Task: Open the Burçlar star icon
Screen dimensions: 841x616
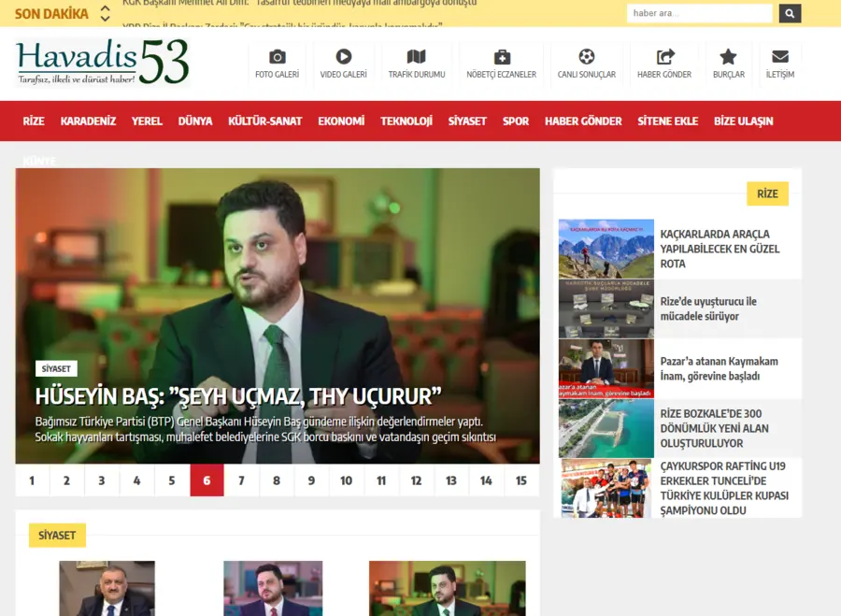Action: 728,56
